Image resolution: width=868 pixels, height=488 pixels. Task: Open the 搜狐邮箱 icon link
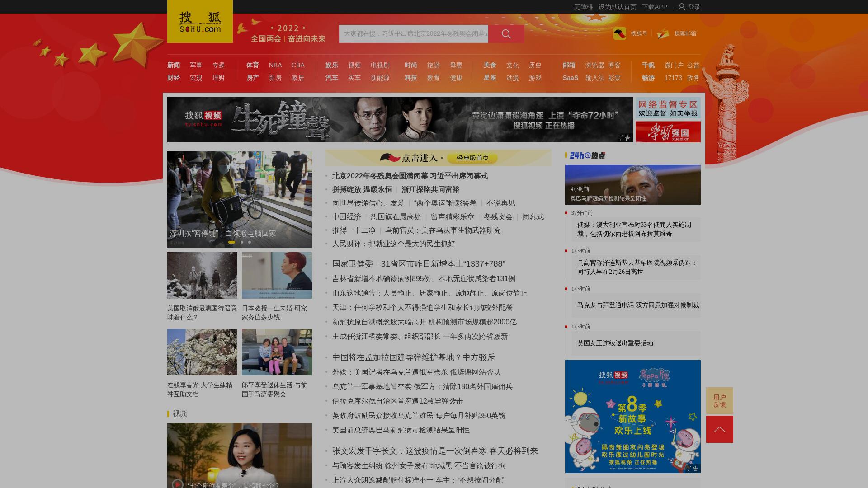click(663, 33)
